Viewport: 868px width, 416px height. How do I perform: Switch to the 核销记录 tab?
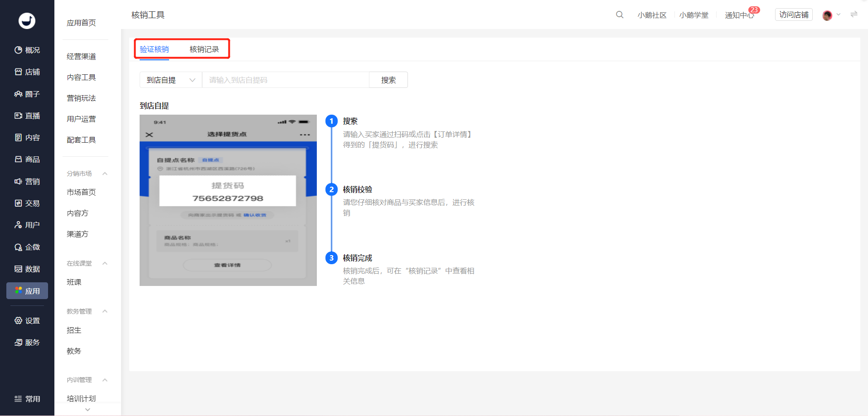[x=204, y=49]
